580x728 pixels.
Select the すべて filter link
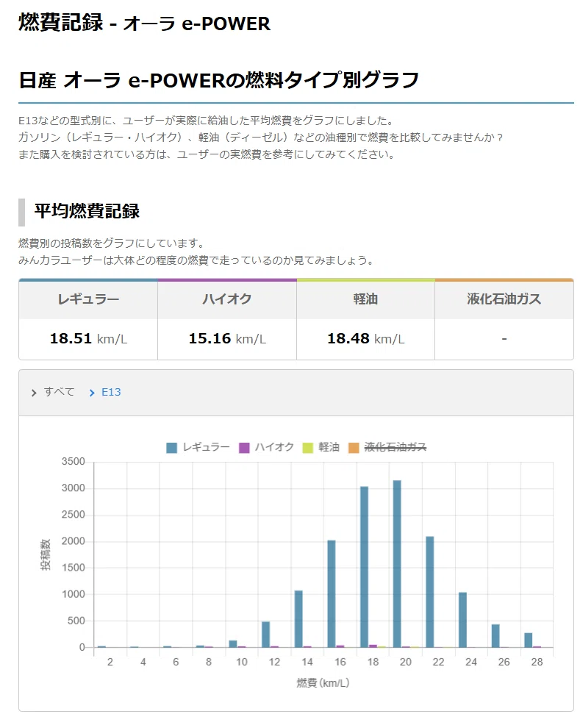(x=59, y=393)
